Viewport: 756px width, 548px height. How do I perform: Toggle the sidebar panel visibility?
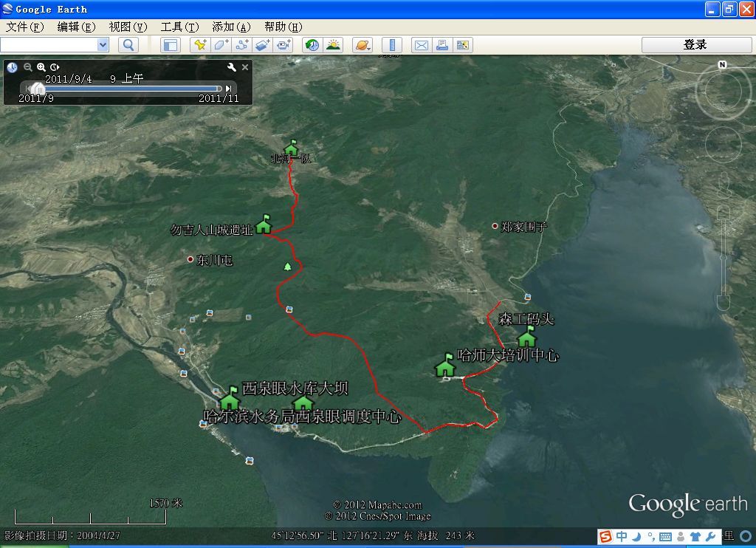(171, 45)
